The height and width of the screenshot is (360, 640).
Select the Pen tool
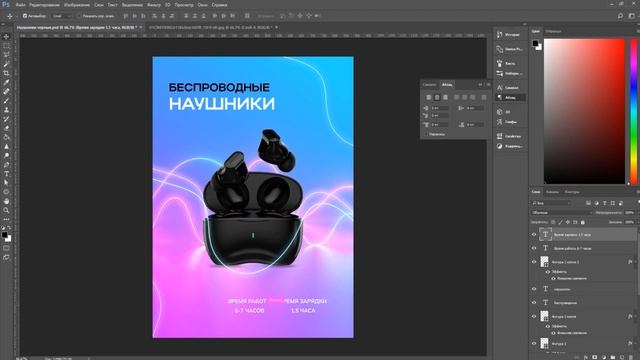pos(6,165)
